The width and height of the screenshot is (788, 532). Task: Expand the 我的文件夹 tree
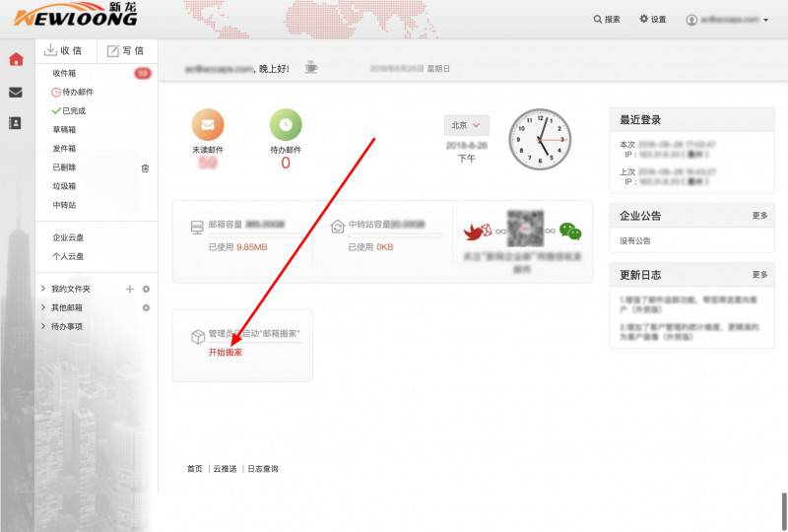[42, 289]
